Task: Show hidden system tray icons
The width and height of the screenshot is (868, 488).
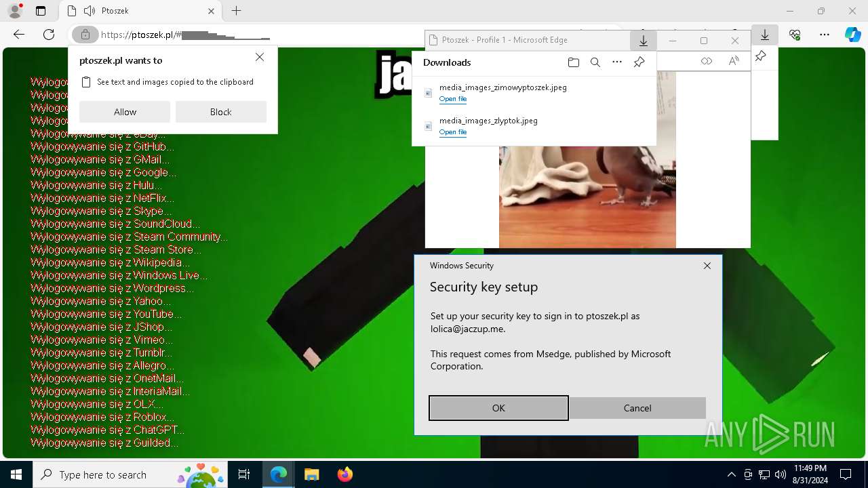Action: click(731, 474)
